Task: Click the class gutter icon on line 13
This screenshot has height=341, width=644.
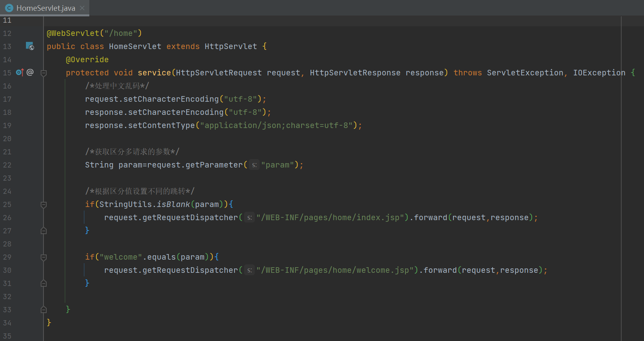Action: pos(30,46)
